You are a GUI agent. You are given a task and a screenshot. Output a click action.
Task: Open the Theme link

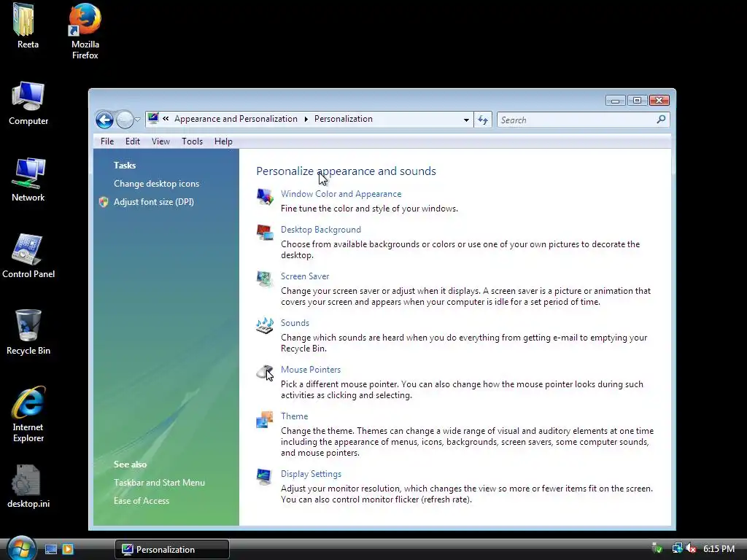(x=295, y=416)
